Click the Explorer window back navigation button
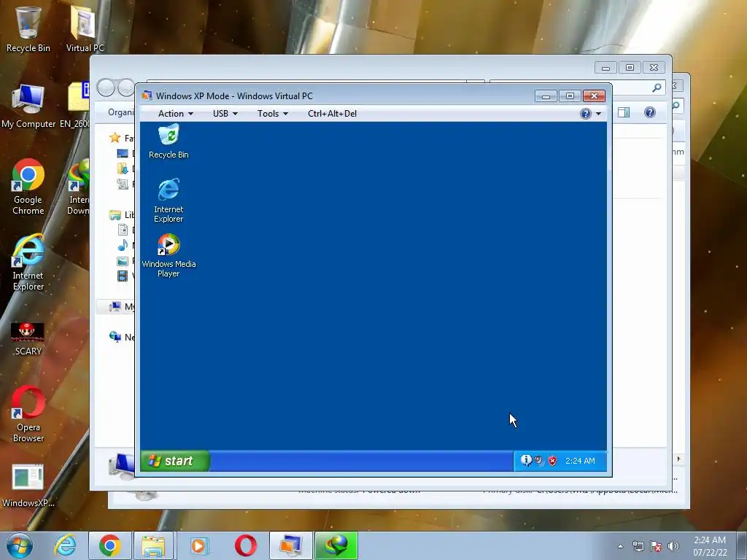Viewport: 747px width, 560px height. pyautogui.click(x=106, y=87)
